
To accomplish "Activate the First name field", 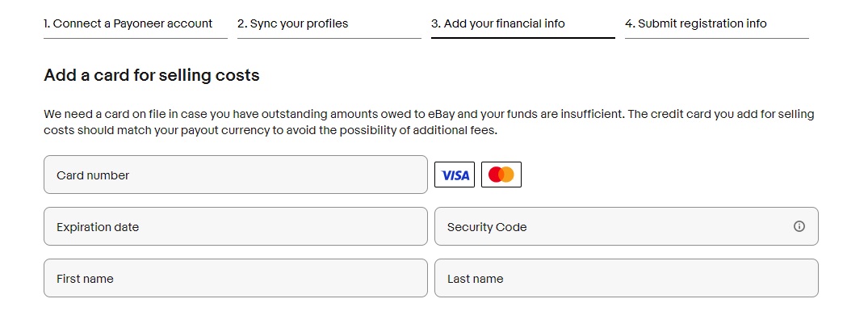I will coord(236,278).
